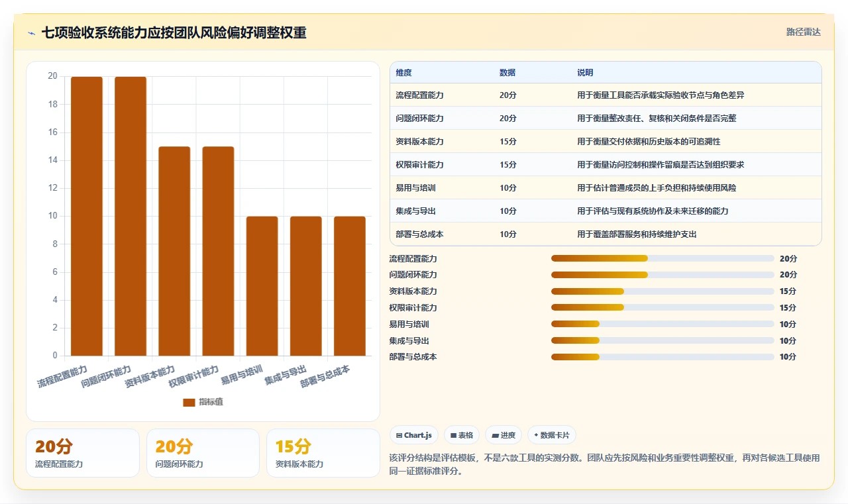Click the 资料版本能力 x-axis label under chart
The width and height of the screenshot is (848, 504).
pyautogui.click(x=150, y=375)
